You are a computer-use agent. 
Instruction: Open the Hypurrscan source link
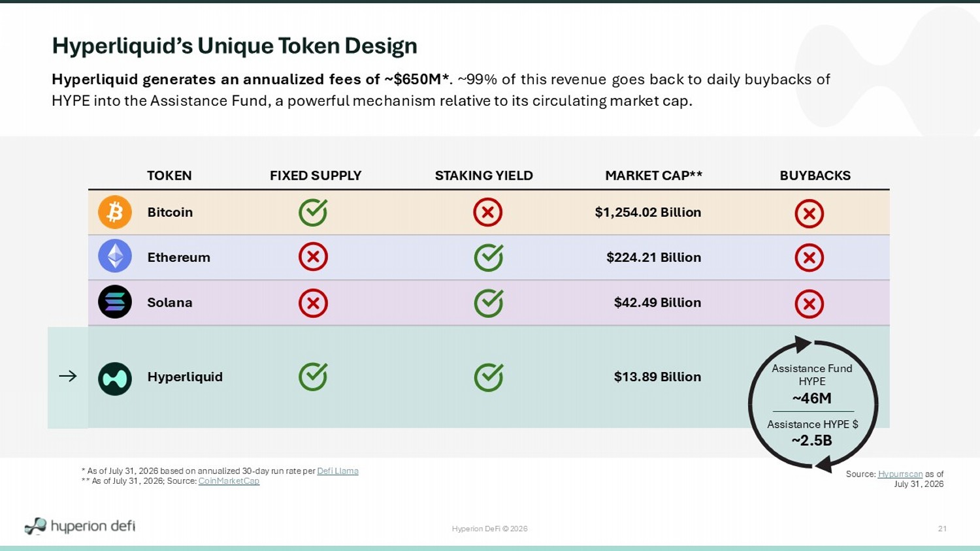tap(900, 474)
